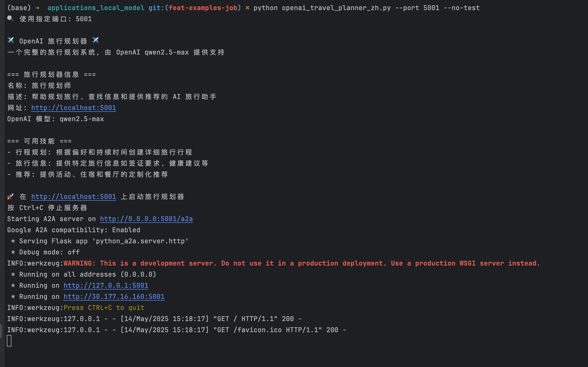Click the rocket emoji before the startup message
Image resolution: width=588 pixels, height=367 pixels.
(x=10, y=196)
